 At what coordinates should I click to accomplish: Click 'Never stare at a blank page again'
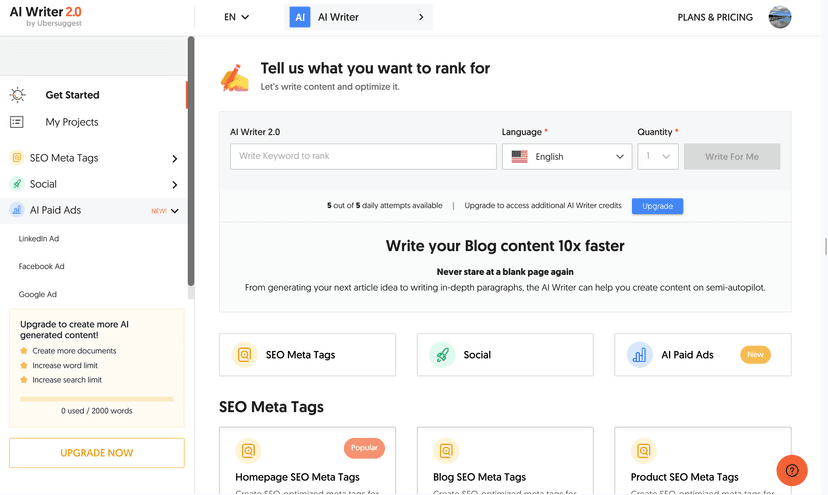pyautogui.click(x=505, y=272)
